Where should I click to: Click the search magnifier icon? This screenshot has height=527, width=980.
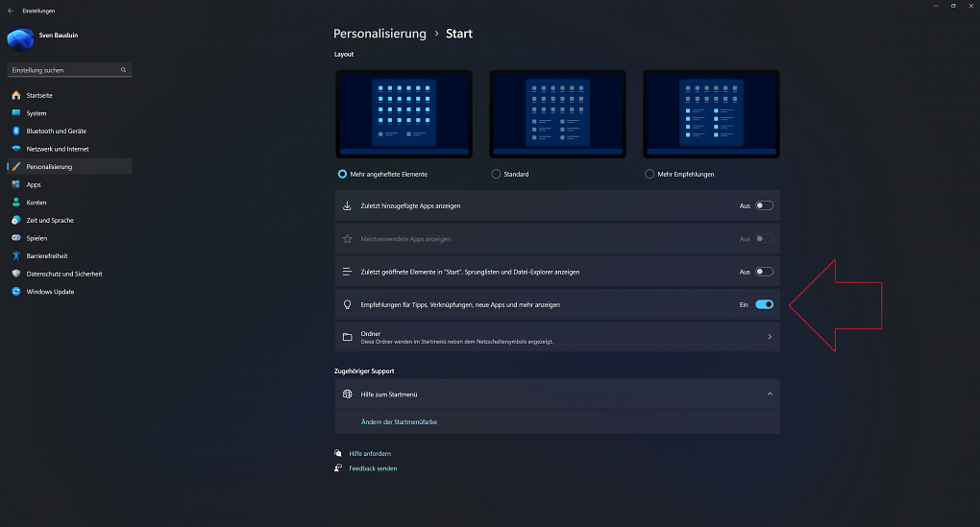(x=123, y=70)
